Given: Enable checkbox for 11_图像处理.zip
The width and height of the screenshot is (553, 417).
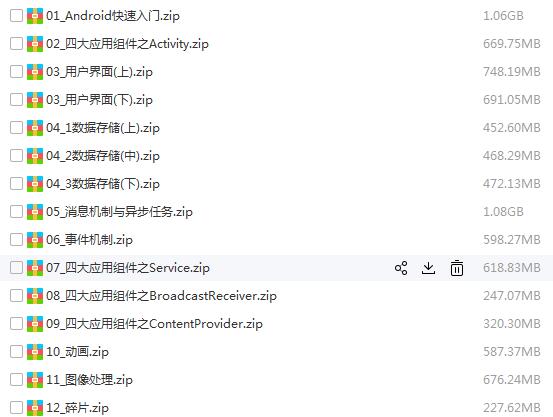Looking at the screenshot, I should pos(16,380).
